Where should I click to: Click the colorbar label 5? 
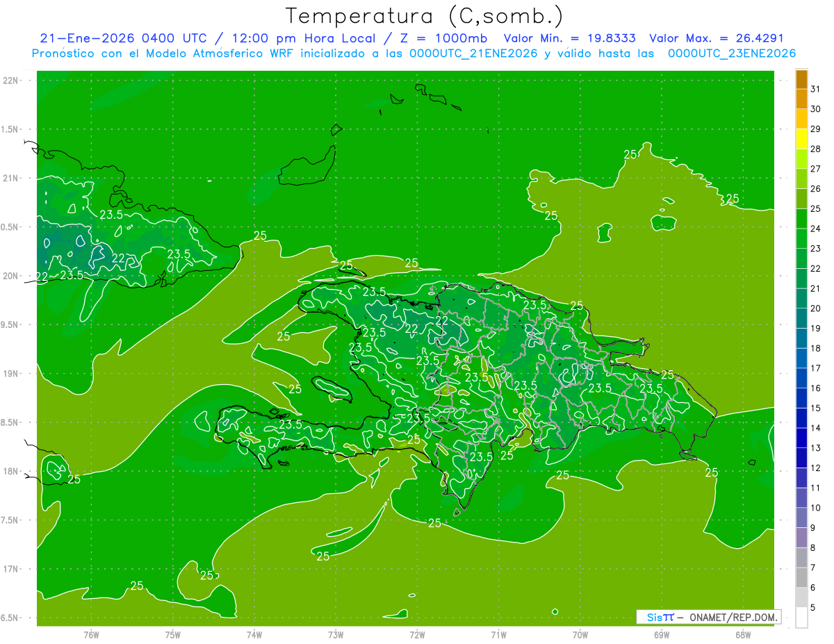tap(813, 607)
